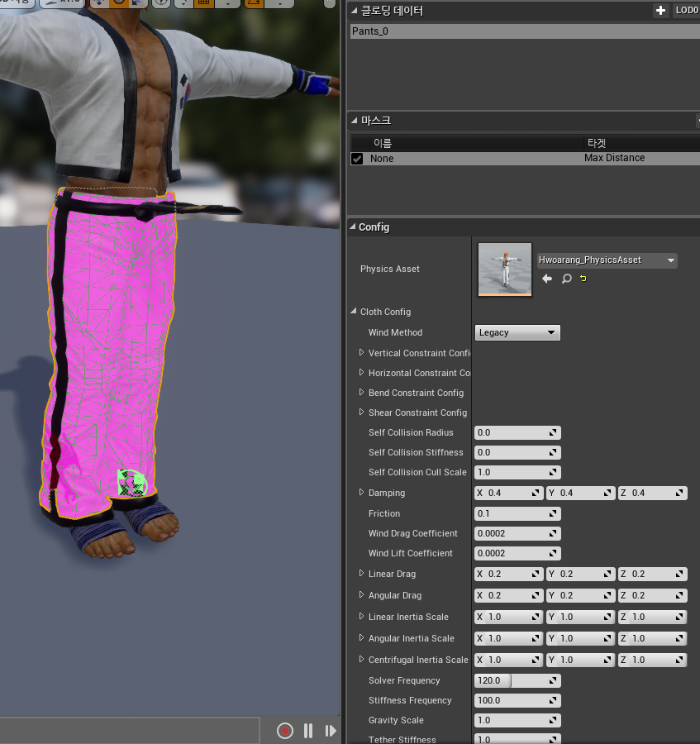The width and height of the screenshot is (700, 744).
Task: Expand the Angular Drag property
Action: [361, 595]
